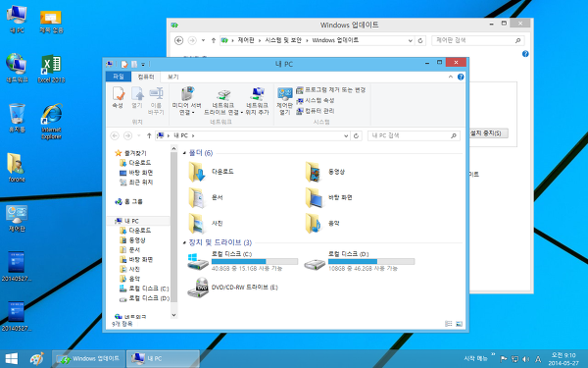The image size is (588, 368).
Task: Click the 네트워크 위치 추가 ribbon icon
Action: (x=257, y=101)
